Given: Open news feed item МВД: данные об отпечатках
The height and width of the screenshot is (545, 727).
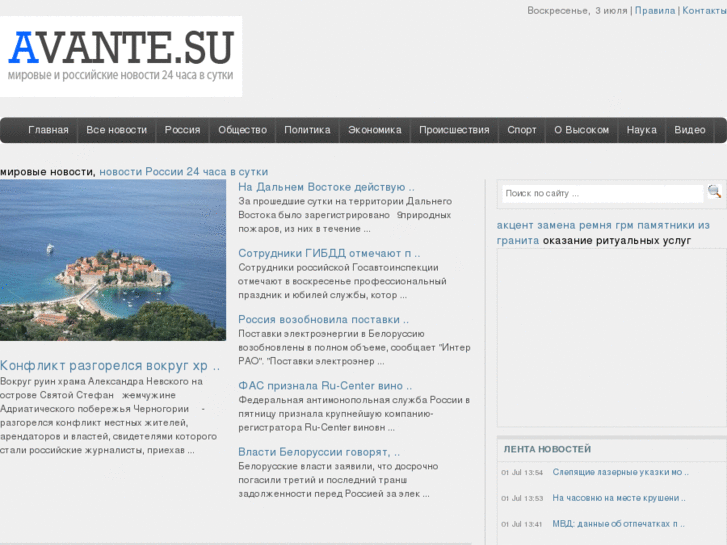Looking at the screenshot, I should coord(619,524).
